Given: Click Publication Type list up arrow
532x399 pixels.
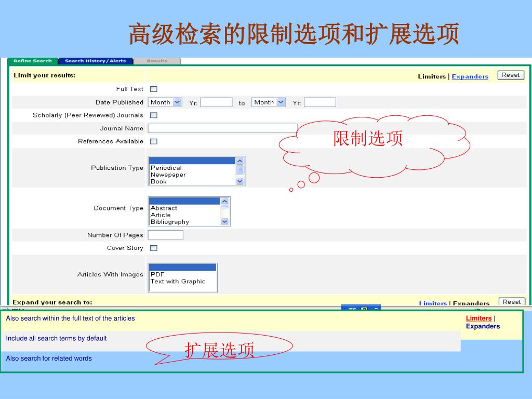Looking at the screenshot, I should 240,161.
